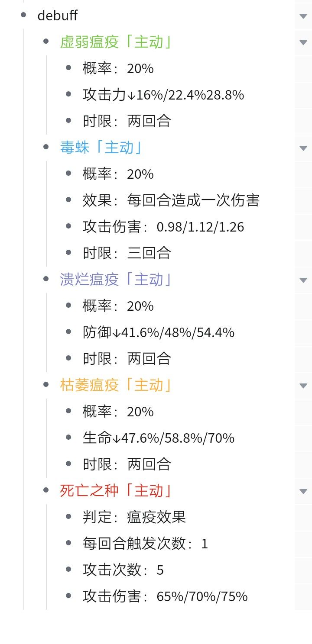This screenshot has width=312, height=644.
Task: Click the 攻击力↓16%/22.4%28.8% line
Action: pyautogui.click(x=163, y=95)
